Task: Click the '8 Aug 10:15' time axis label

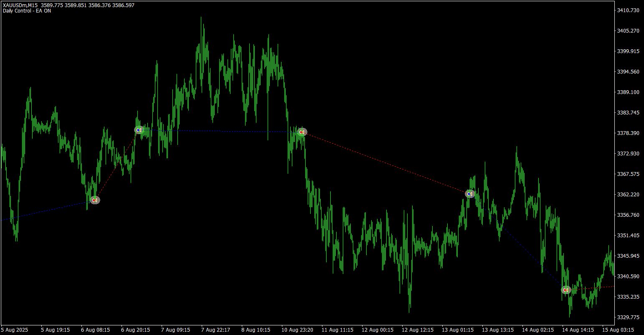Action: pos(256,330)
